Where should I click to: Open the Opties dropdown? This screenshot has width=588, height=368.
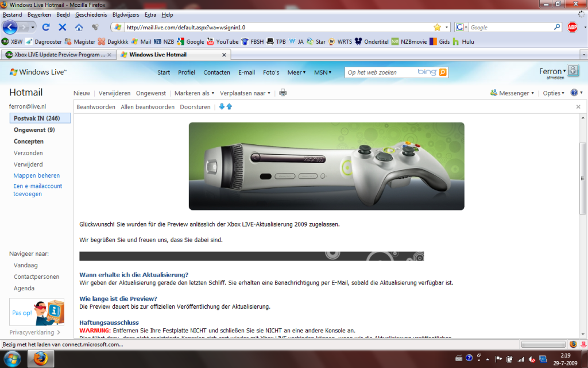click(x=554, y=93)
